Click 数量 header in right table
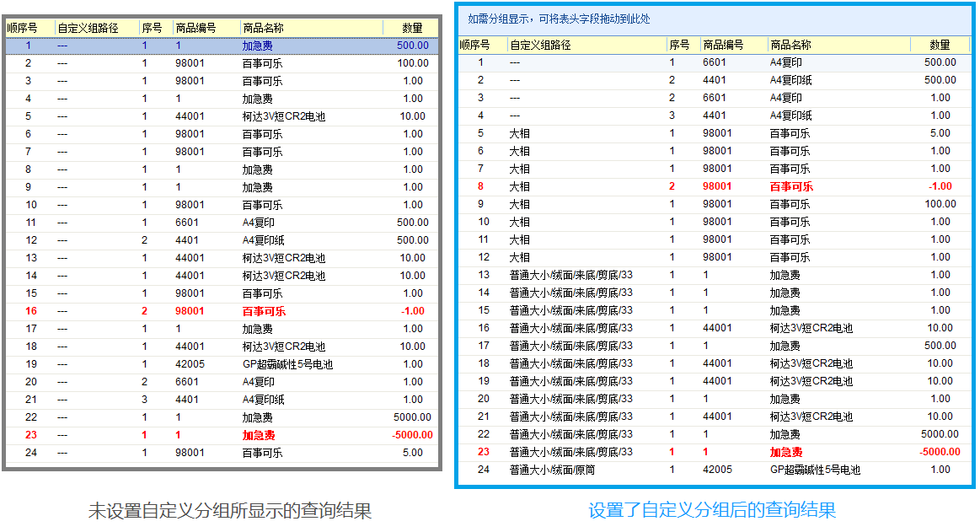This screenshot has height=532, width=980. coord(940,45)
